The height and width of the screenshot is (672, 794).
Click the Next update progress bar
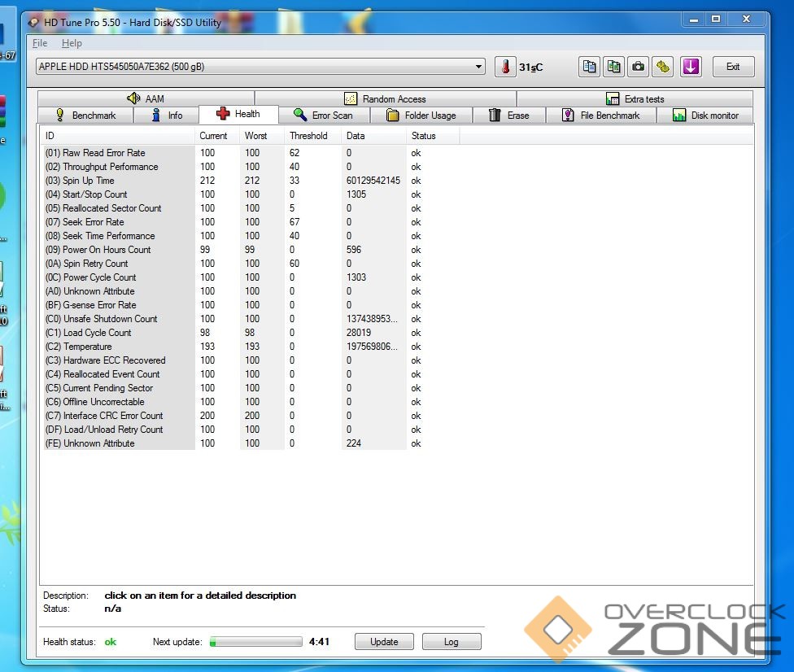pyautogui.click(x=255, y=642)
